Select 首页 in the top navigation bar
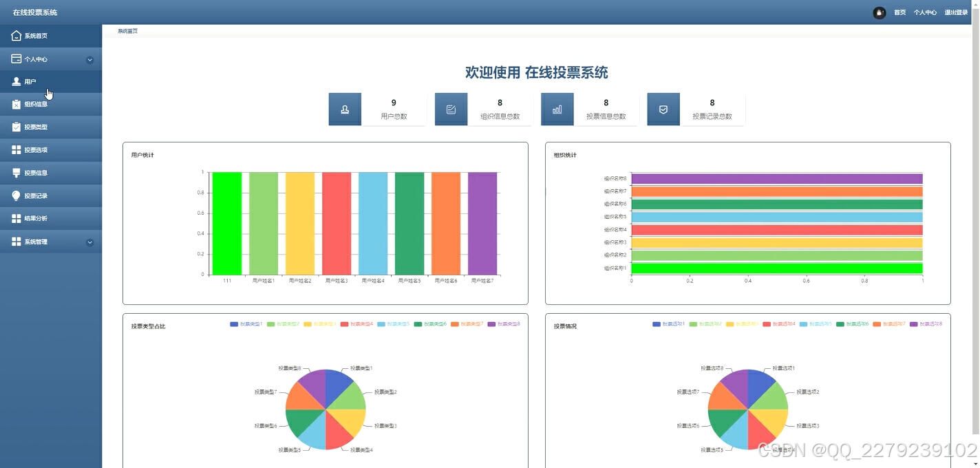980x468 pixels. [x=899, y=12]
